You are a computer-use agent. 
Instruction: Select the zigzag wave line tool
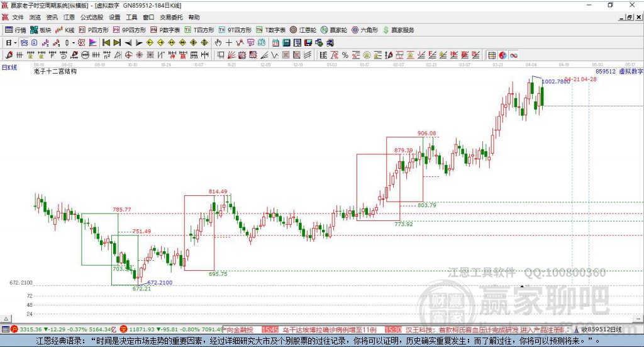coord(274,55)
